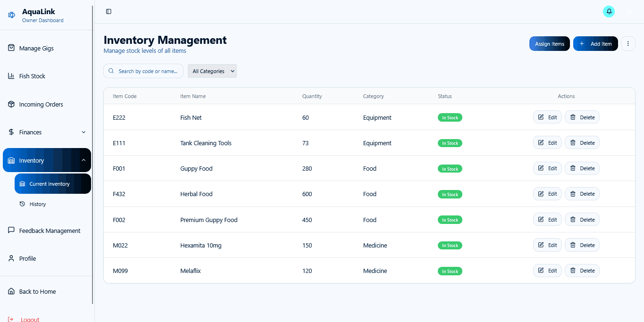Screen dimensions: 644x322
Task: Click the Finances dollar icon
Action: (10, 132)
